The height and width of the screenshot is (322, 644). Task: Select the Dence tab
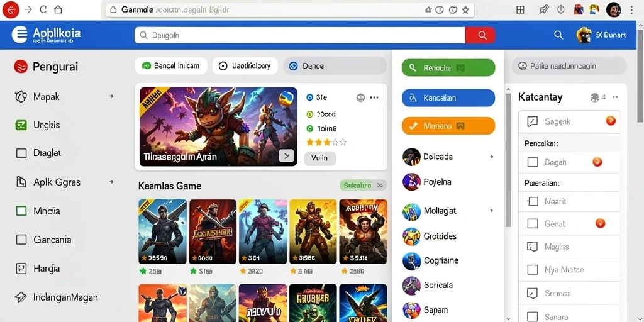pyautogui.click(x=335, y=65)
